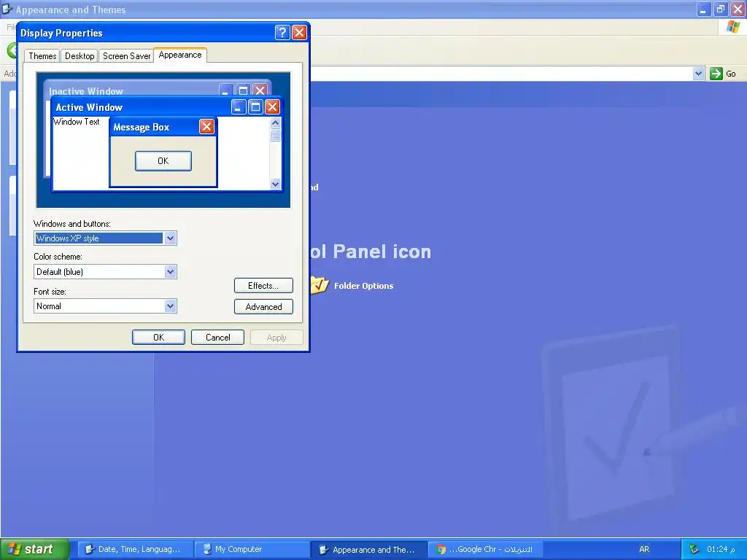
Task: Cancel the Display Properties dialog
Action: (x=217, y=337)
